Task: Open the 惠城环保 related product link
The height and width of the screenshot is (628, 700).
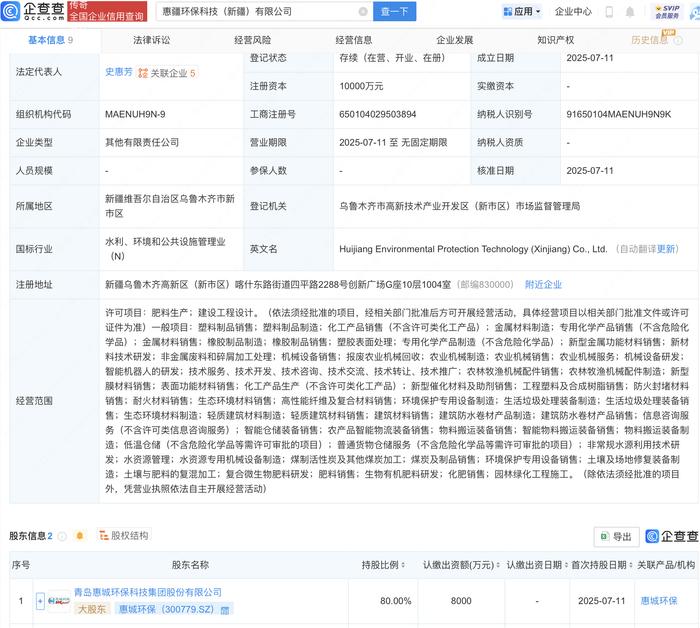Action: (x=659, y=601)
